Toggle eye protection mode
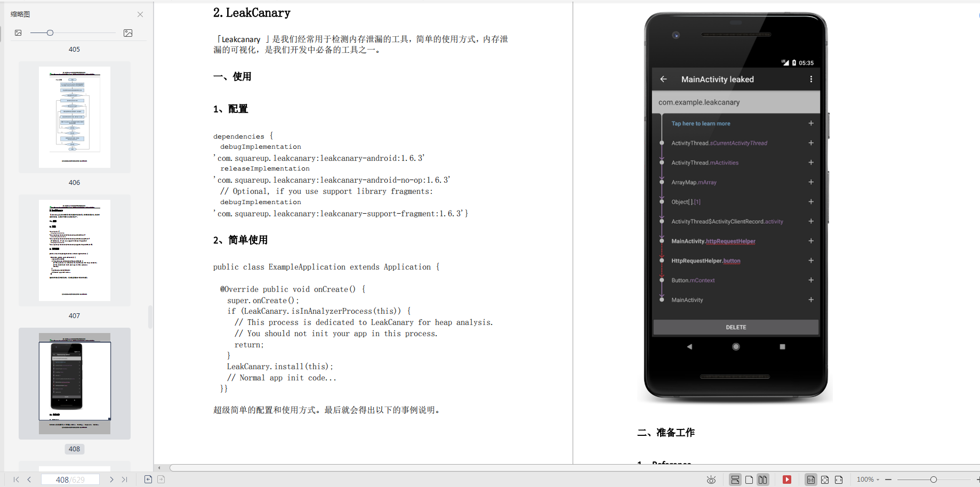 point(711,480)
